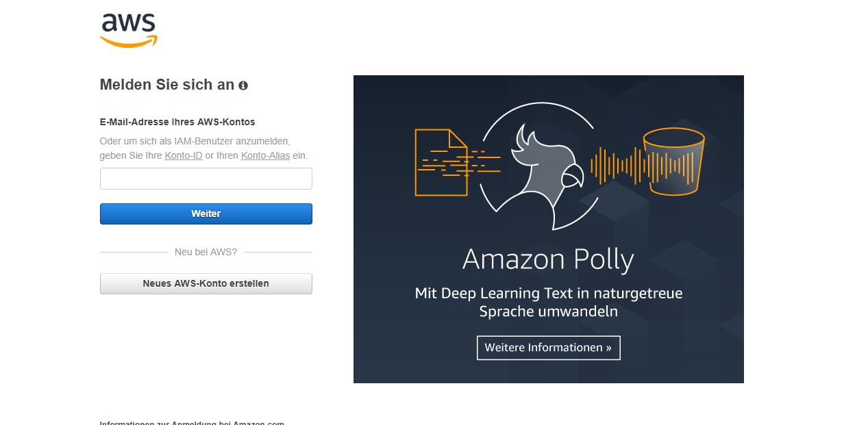Click the Neu bei AWS? divider text
868x425 pixels.
point(206,252)
